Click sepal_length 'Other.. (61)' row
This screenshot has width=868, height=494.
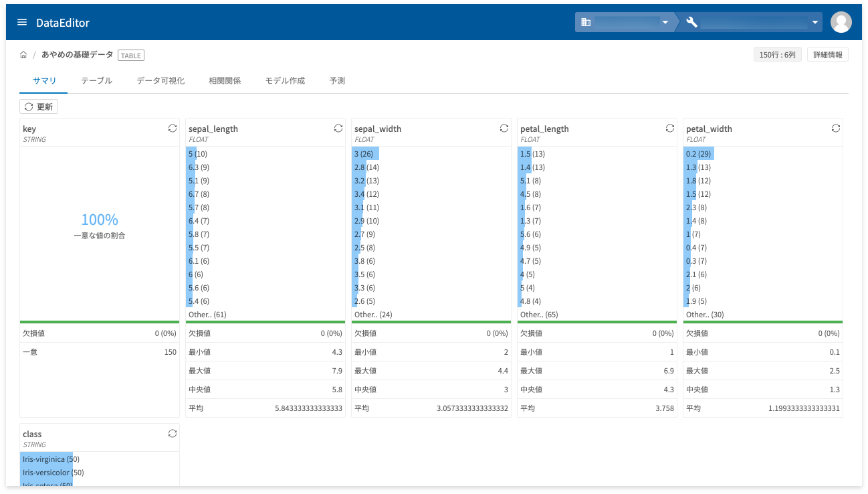pyautogui.click(x=265, y=315)
